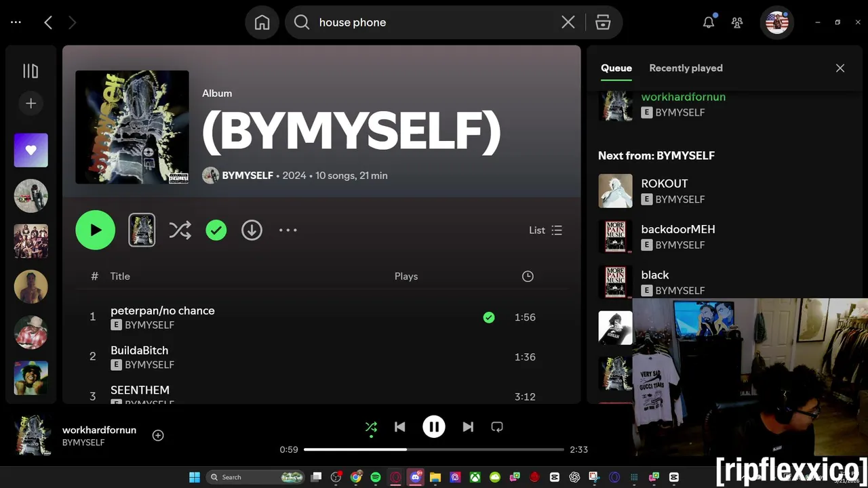
Task: Open the user profile avatar
Action: [776, 22]
